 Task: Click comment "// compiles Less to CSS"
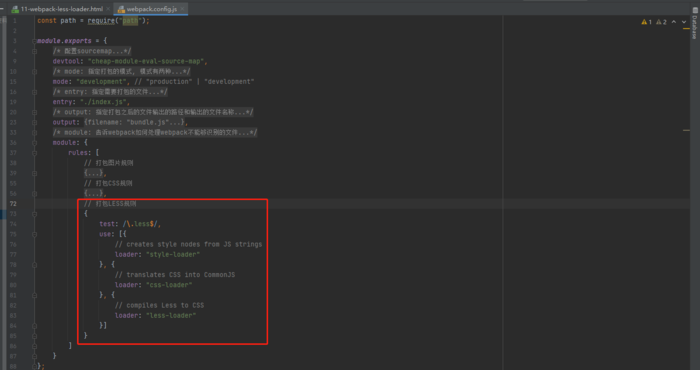point(159,305)
